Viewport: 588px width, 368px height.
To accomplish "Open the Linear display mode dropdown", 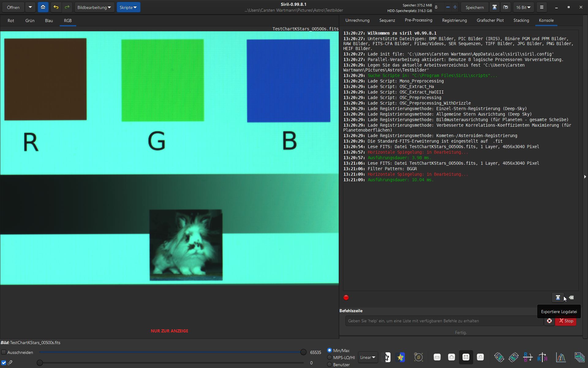I will coord(368,357).
